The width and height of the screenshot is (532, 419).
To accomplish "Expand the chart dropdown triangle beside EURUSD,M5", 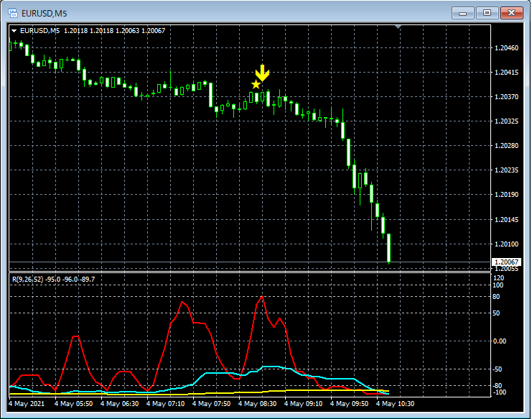I will pyautogui.click(x=14, y=31).
